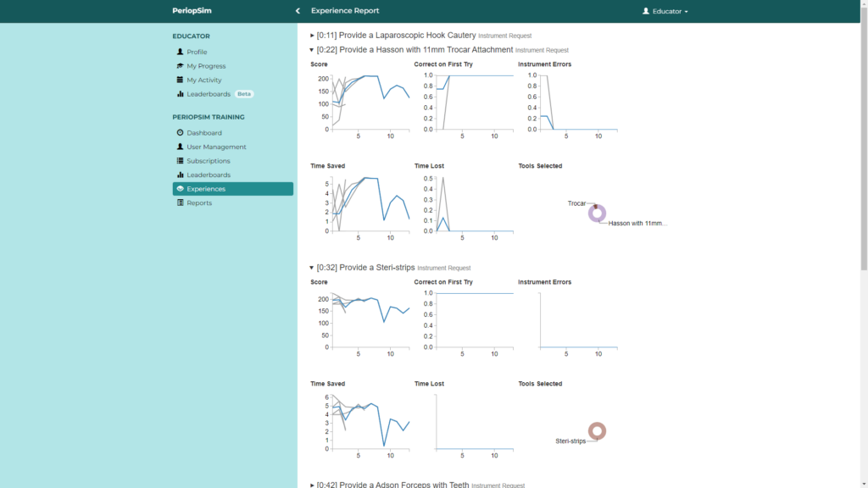Select the Dashboard clock icon
Image resolution: width=868 pixels, height=488 pixels.
(178, 132)
